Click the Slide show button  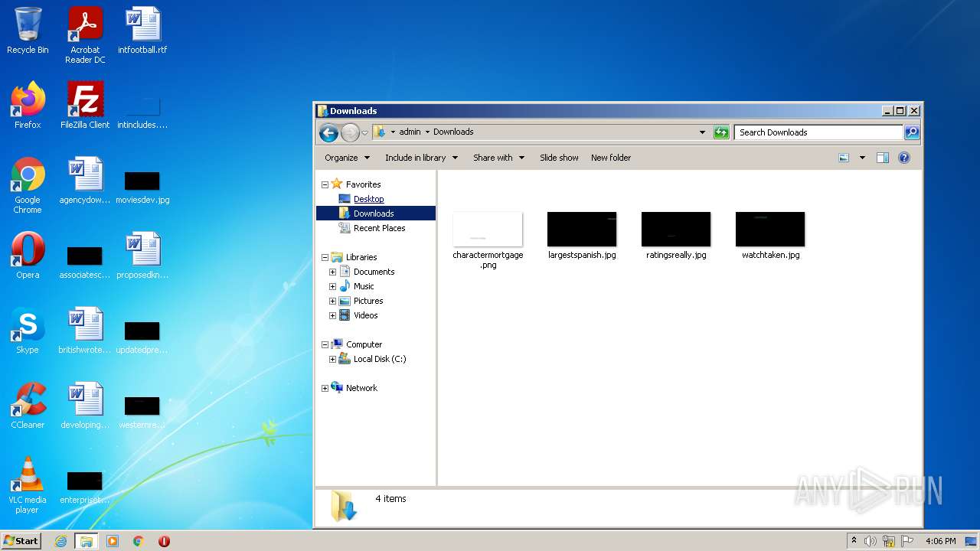tap(559, 158)
